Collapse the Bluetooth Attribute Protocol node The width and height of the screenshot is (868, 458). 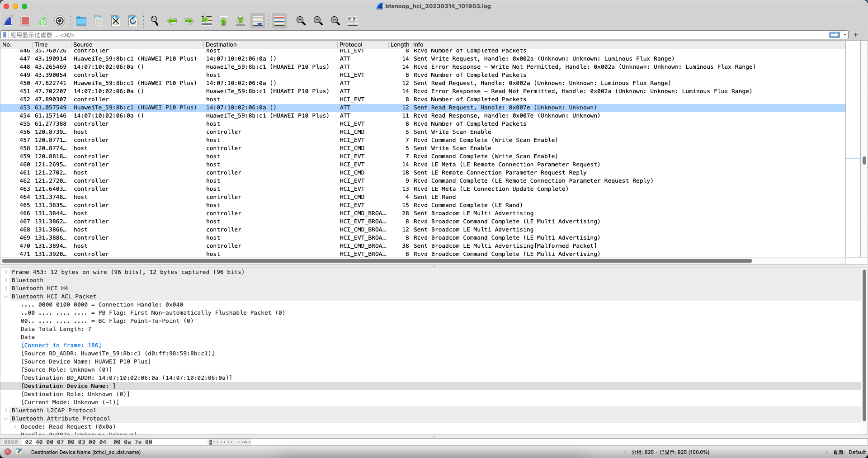click(x=6, y=419)
